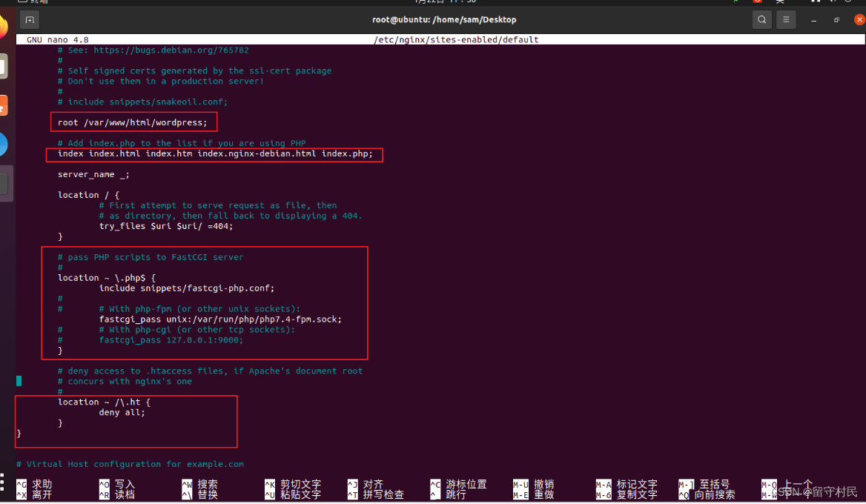
Task: Click the ^O 写入 write-out shortcut
Action: pyautogui.click(x=117, y=484)
